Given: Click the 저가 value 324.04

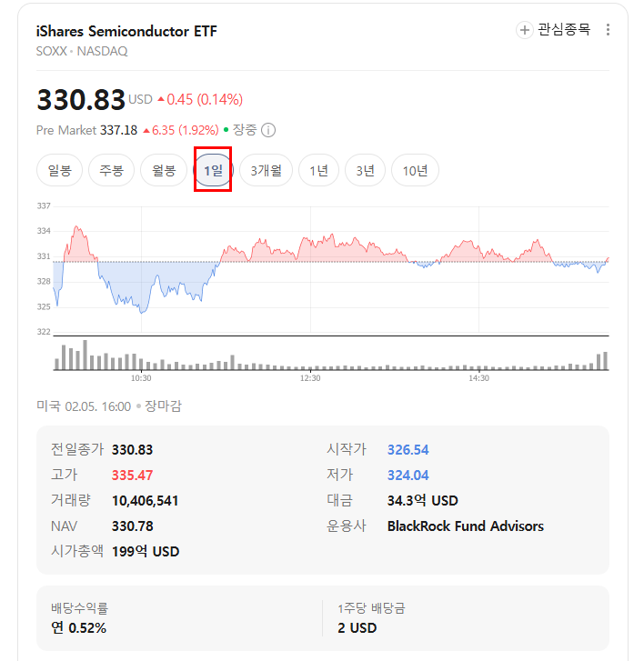Looking at the screenshot, I should click(408, 476).
